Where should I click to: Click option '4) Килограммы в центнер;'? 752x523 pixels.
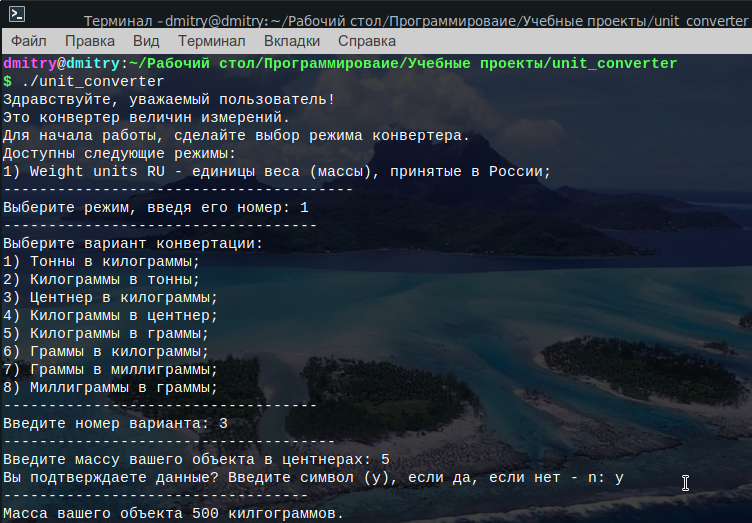[110, 315]
